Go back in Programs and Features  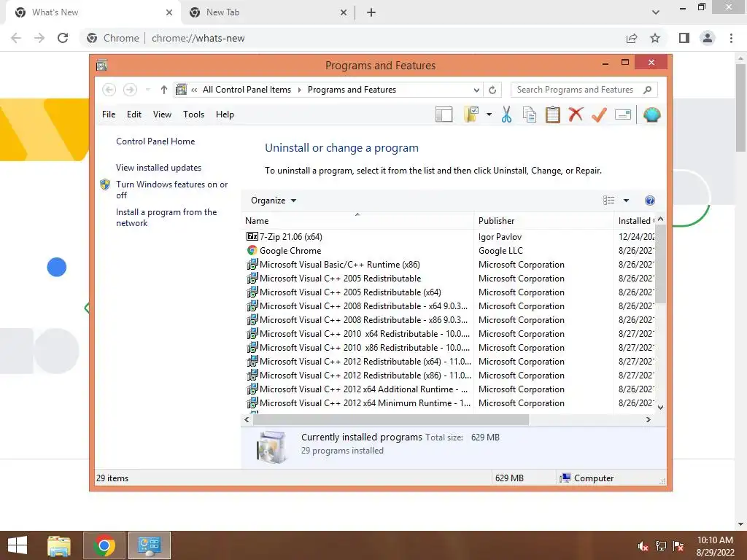109,90
